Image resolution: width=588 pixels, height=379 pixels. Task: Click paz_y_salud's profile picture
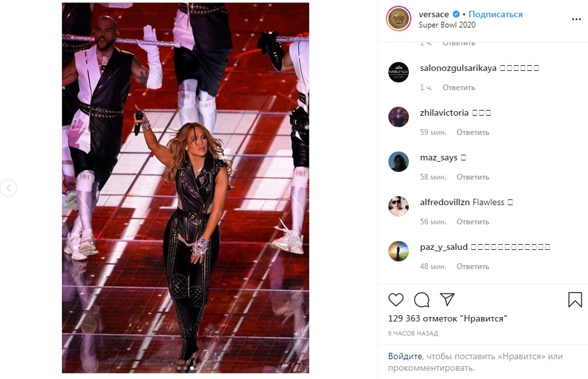click(x=398, y=251)
